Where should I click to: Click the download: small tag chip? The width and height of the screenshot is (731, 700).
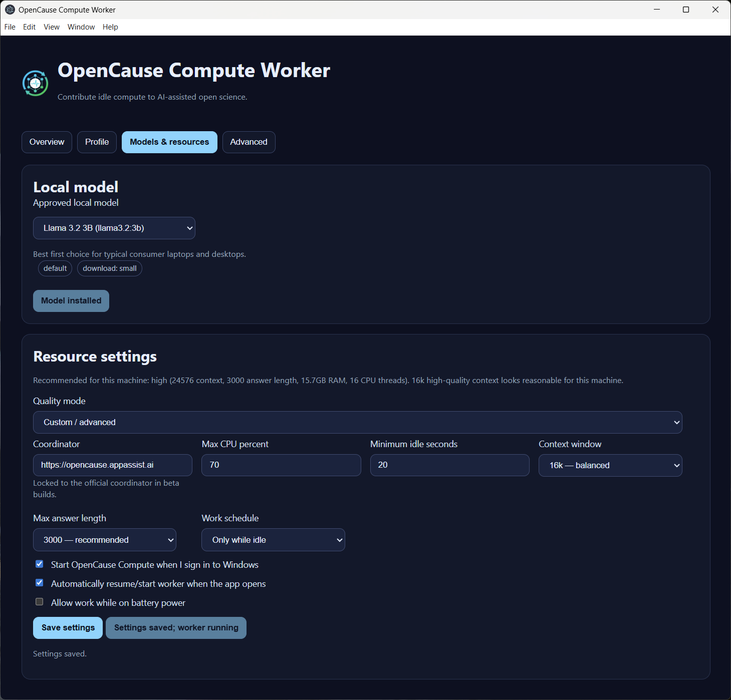click(x=110, y=268)
